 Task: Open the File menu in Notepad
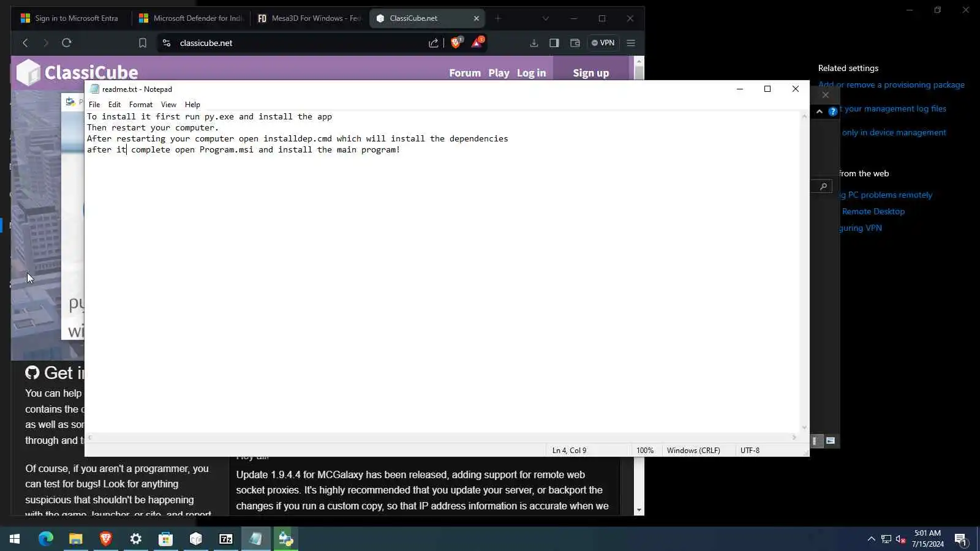94,105
